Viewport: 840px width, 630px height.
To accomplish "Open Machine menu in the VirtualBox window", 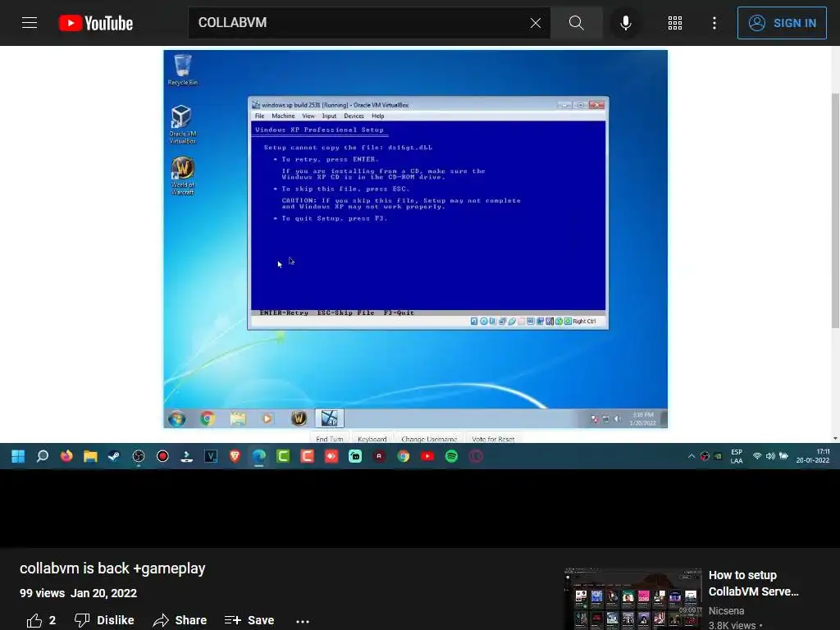I will pyautogui.click(x=283, y=116).
